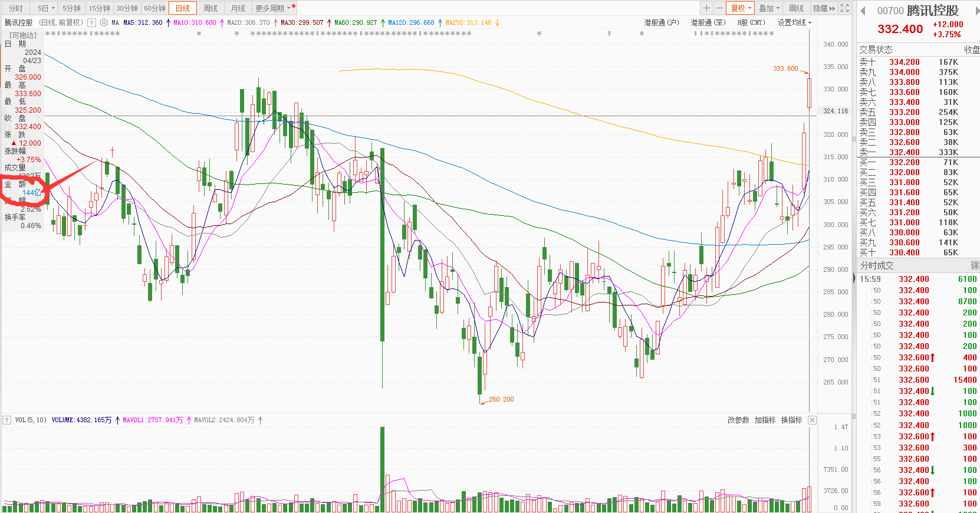Zoom in the chart with plus button

point(706,8)
